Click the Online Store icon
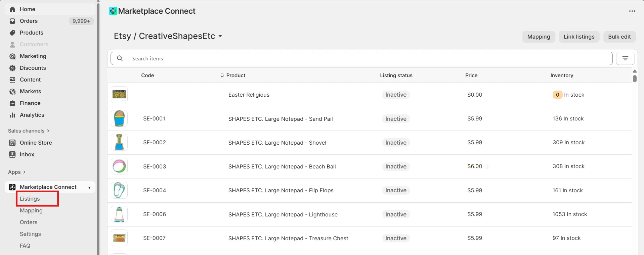Image resolution: width=644 pixels, height=255 pixels. (x=12, y=143)
